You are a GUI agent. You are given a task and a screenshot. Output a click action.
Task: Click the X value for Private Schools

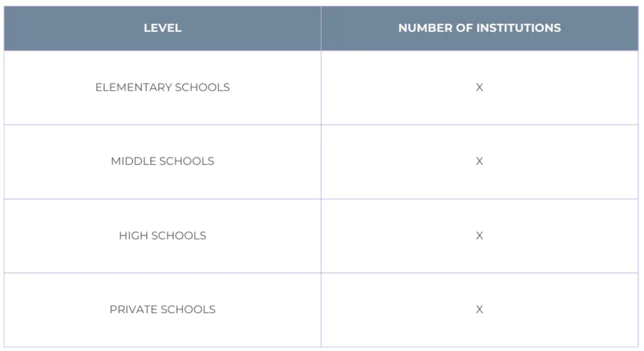tap(479, 309)
